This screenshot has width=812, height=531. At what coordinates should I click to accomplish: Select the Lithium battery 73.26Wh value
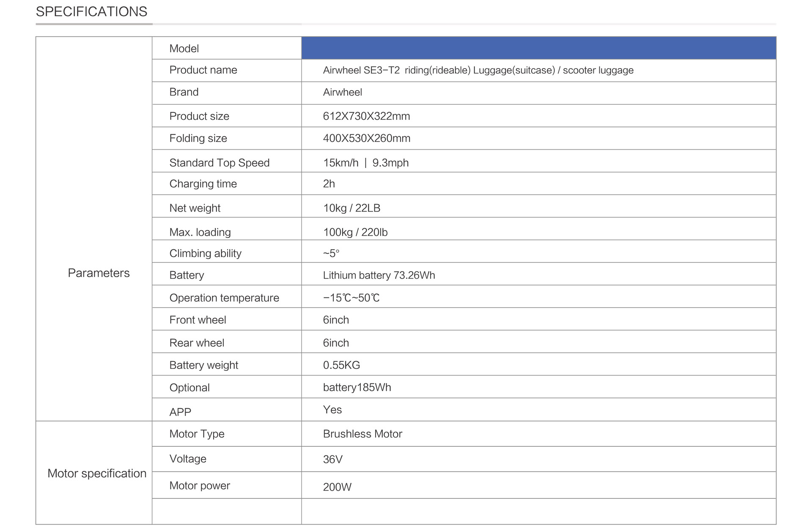379,275
